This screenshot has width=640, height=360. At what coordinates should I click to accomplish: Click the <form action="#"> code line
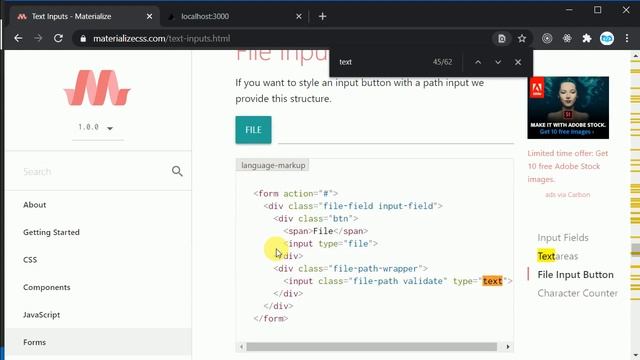296,193
